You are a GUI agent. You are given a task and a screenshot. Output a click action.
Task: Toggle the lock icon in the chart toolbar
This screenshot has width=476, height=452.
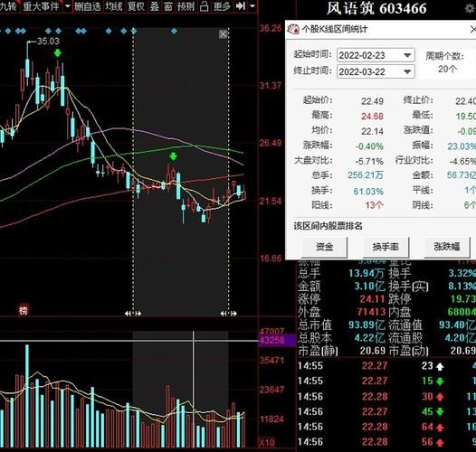(x=205, y=6)
